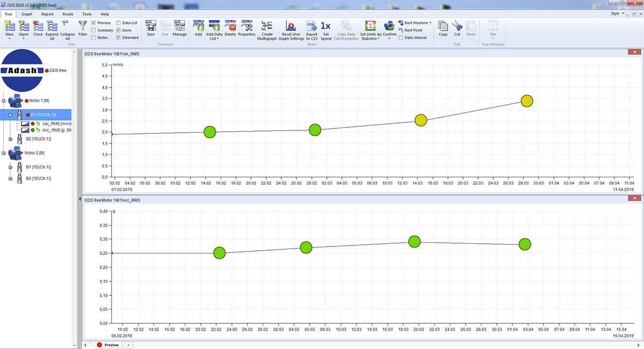Check the Date interval checkbox

click(401, 38)
